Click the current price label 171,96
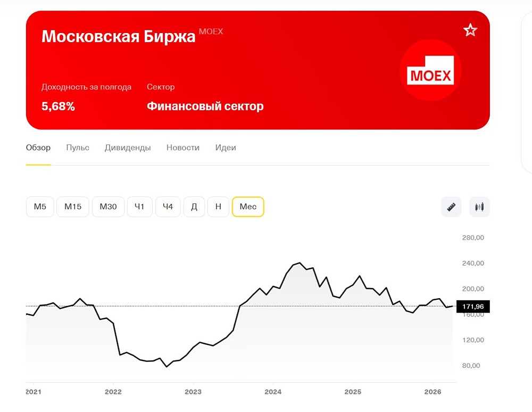 [x=472, y=306]
